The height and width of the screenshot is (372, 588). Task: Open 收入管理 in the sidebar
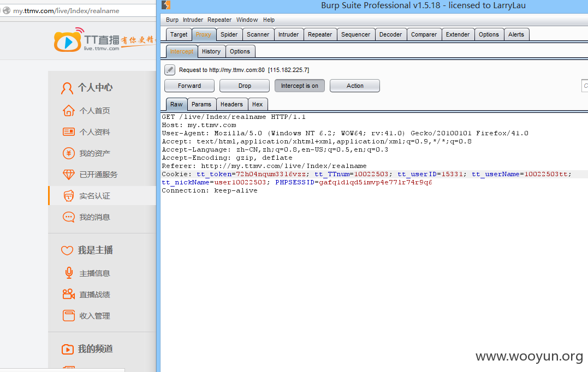click(x=94, y=316)
